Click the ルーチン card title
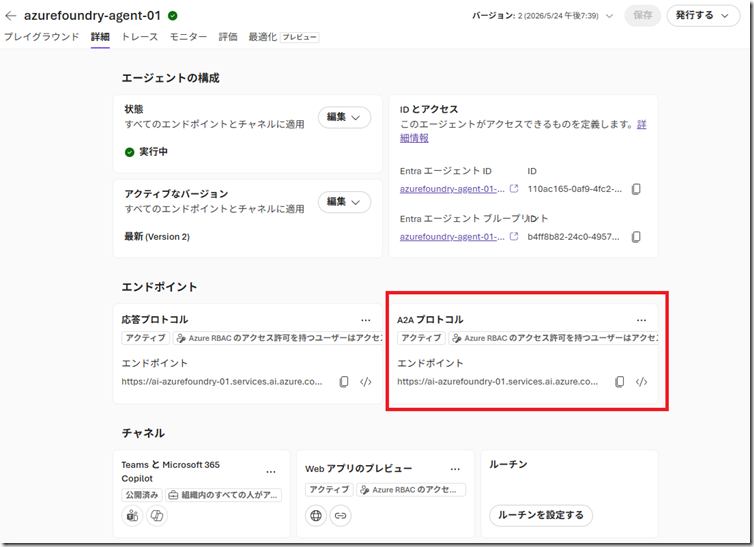The image size is (754, 547). click(508, 464)
